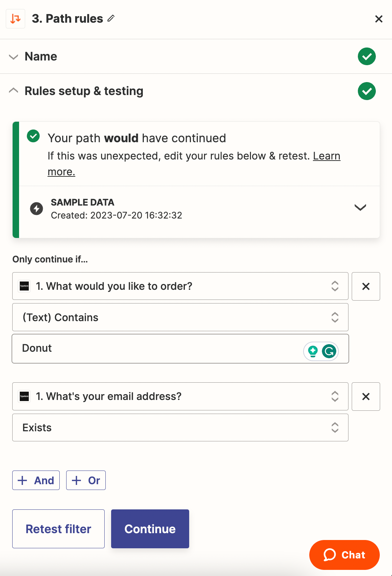Open the Learn more link
This screenshot has height=576, width=392.
coord(326,156)
